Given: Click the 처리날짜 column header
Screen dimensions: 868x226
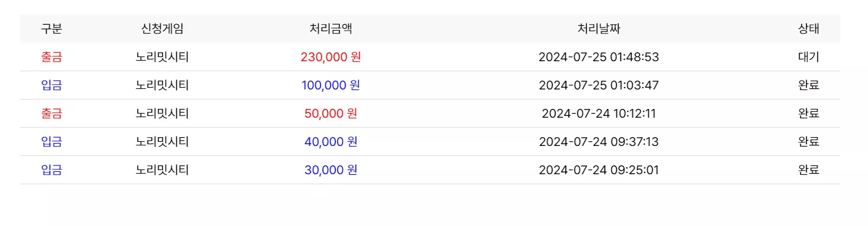Looking at the screenshot, I should [x=599, y=29].
